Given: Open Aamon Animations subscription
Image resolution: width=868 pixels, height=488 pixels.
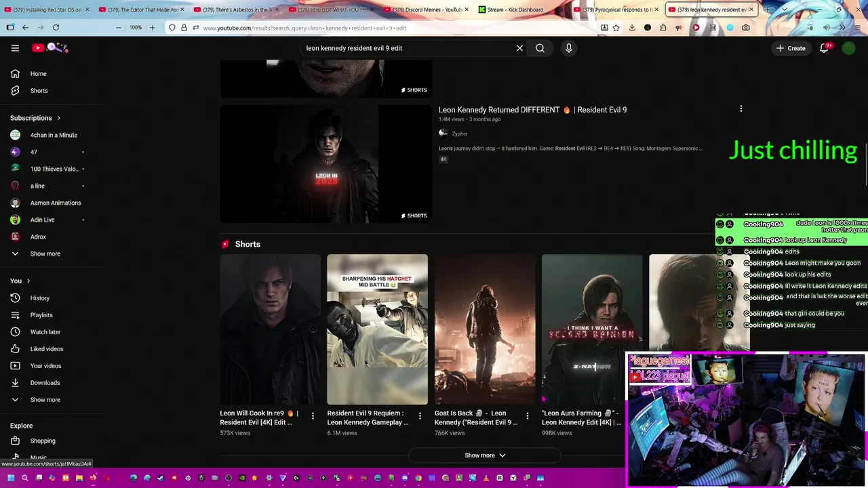Looking at the screenshot, I should (51, 203).
